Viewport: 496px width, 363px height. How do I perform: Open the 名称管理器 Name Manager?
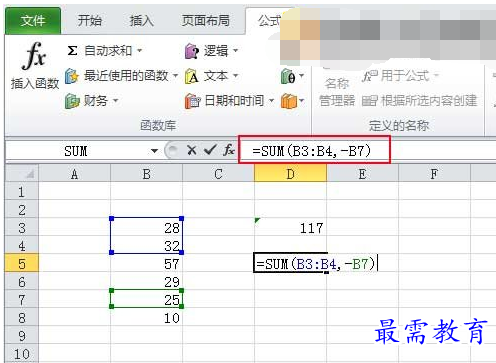click(x=337, y=92)
